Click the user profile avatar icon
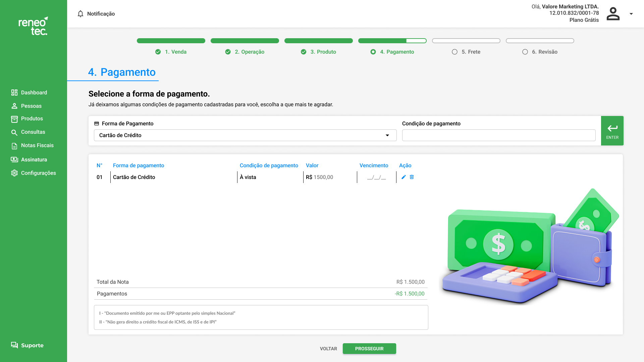This screenshot has height=362, width=644. coord(613,14)
